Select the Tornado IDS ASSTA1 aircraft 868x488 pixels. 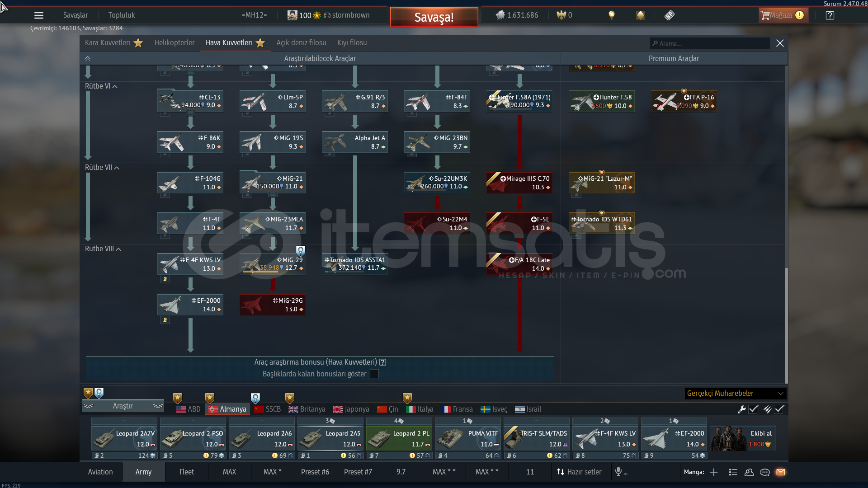tap(355, 264)
